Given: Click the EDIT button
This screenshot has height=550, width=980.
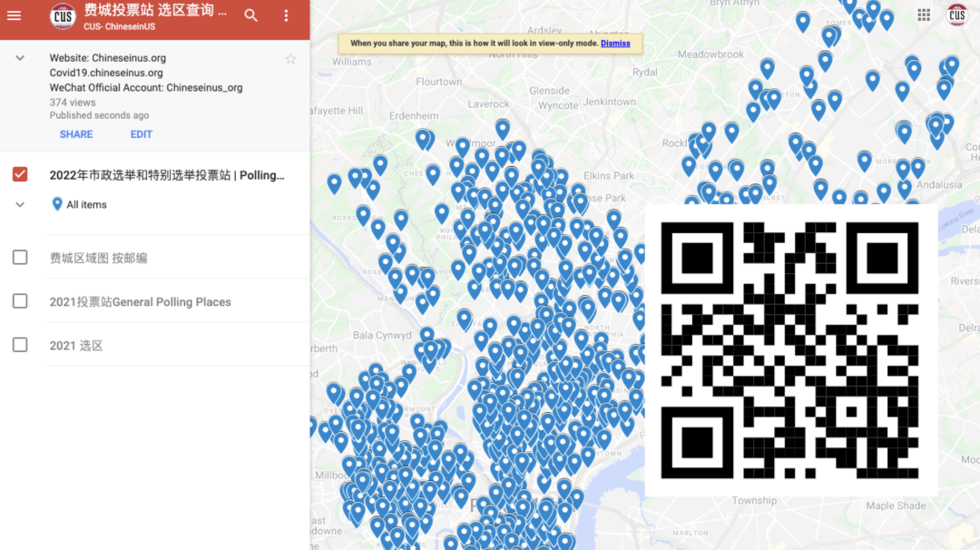Looking at the screenshot, I should pyautogui.click(x=141, y=134).
